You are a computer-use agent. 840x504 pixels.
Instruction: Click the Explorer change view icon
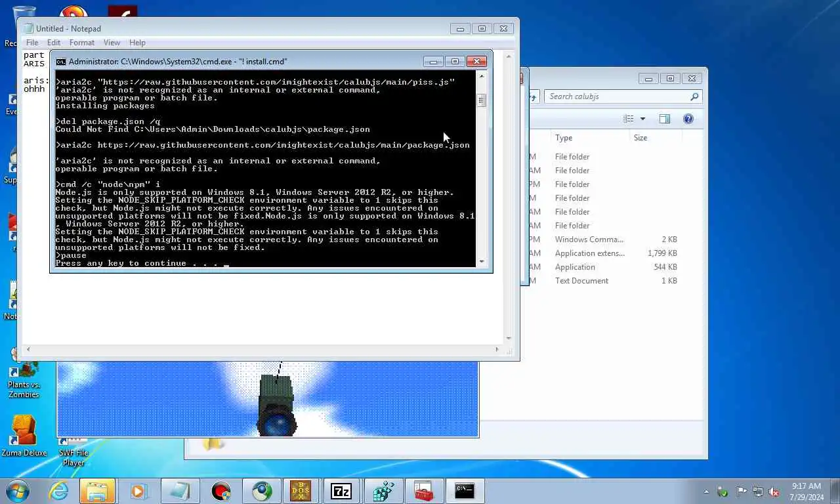629,119
